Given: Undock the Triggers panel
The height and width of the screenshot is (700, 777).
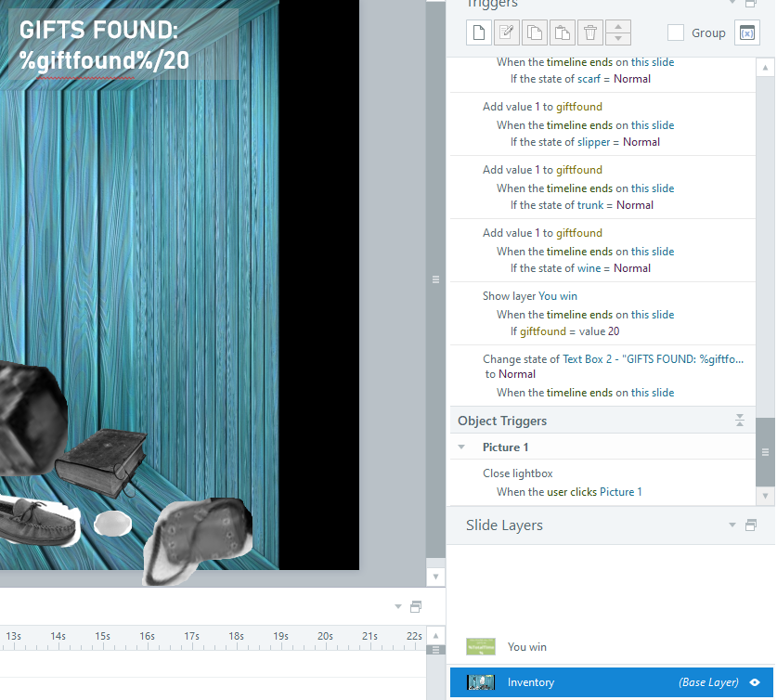Looking at the screenshot, I should tap(751, 4).
